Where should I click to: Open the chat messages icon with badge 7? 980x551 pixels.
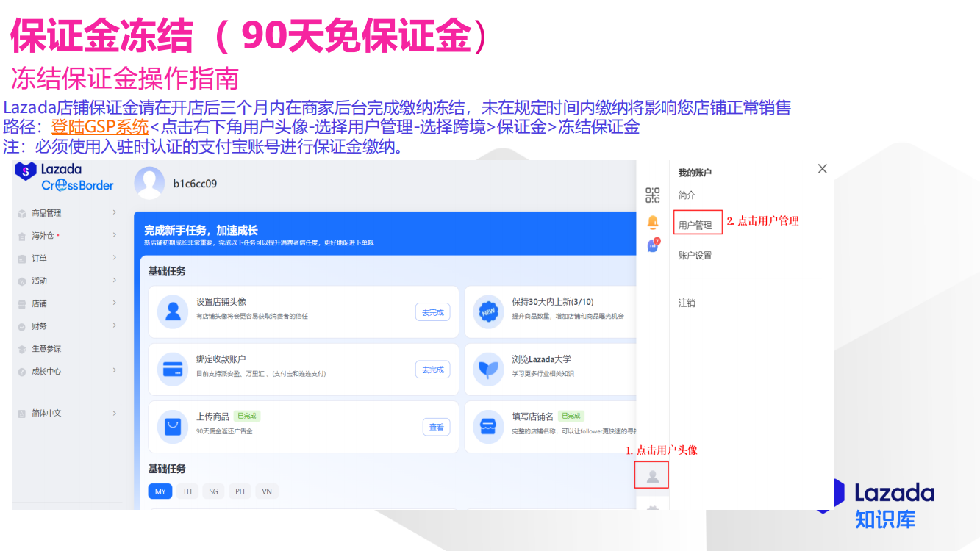(653, 245)
